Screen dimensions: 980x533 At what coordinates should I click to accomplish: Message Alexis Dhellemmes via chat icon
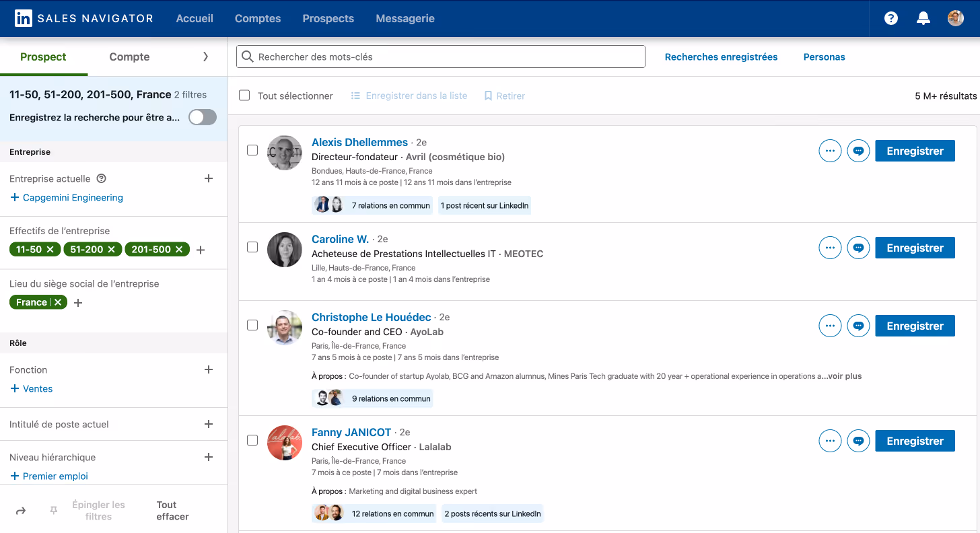coord(858,151)
